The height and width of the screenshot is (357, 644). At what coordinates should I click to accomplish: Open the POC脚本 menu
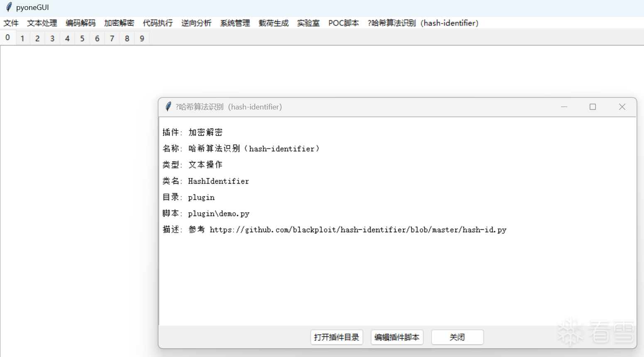[x=343, y=23]
